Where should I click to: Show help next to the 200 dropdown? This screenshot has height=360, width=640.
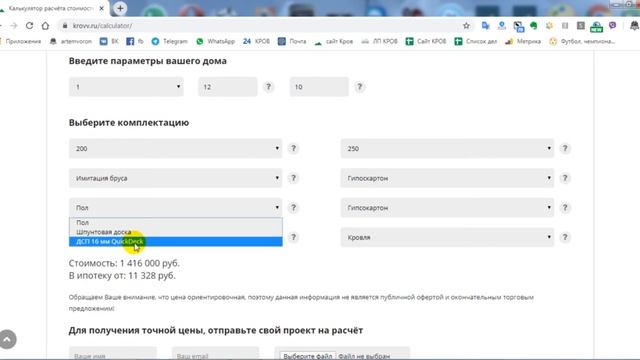[x=293, y=149]
